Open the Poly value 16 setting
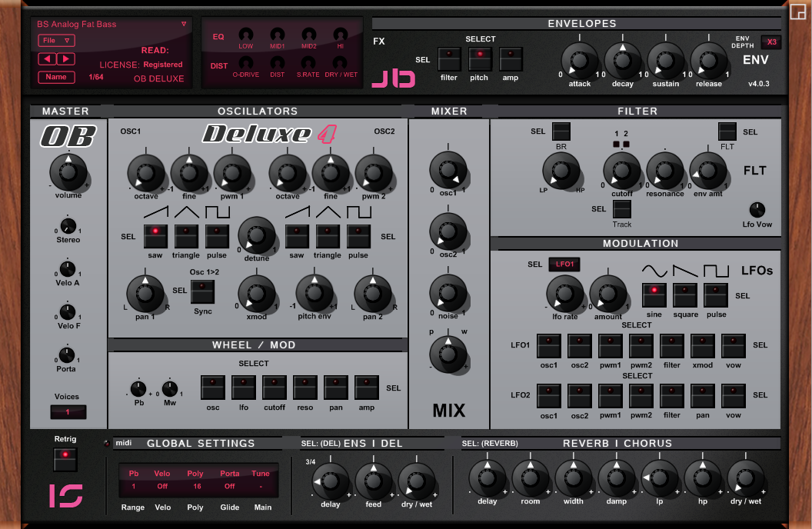This screenshot has width=812, height=529. point(197,487)
